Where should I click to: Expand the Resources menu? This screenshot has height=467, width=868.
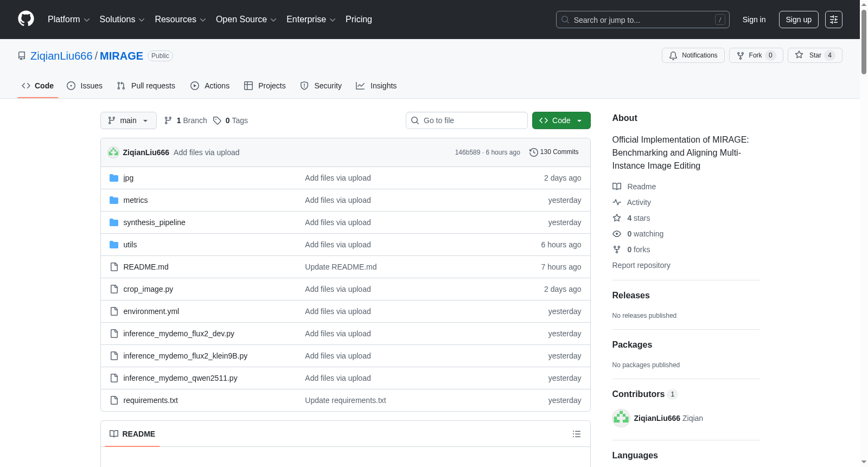pyautogui.click(x=180, y=20)
